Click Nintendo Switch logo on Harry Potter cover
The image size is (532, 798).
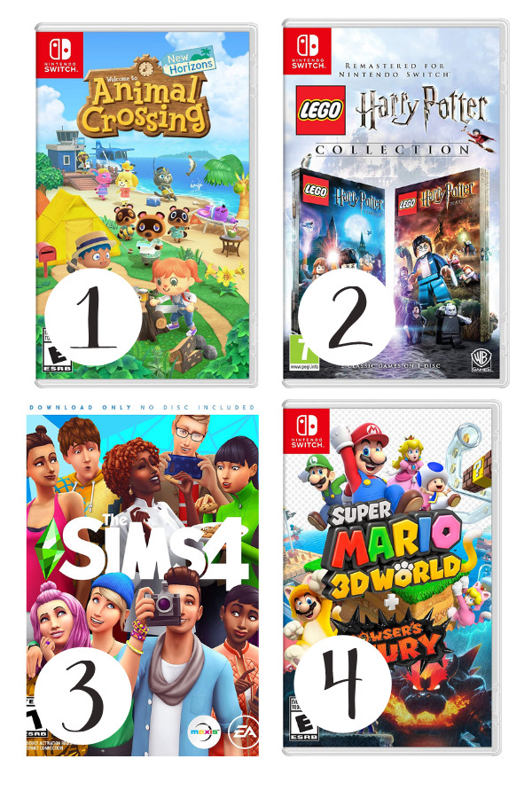(x=308, y=51)
